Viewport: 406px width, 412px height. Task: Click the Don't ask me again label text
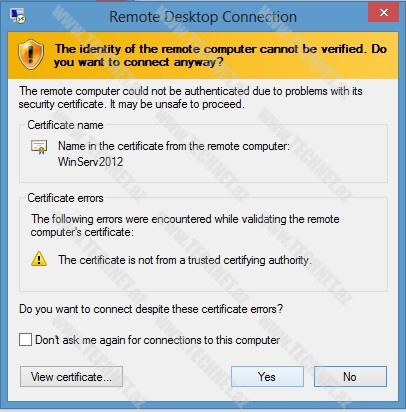[157, 340]
